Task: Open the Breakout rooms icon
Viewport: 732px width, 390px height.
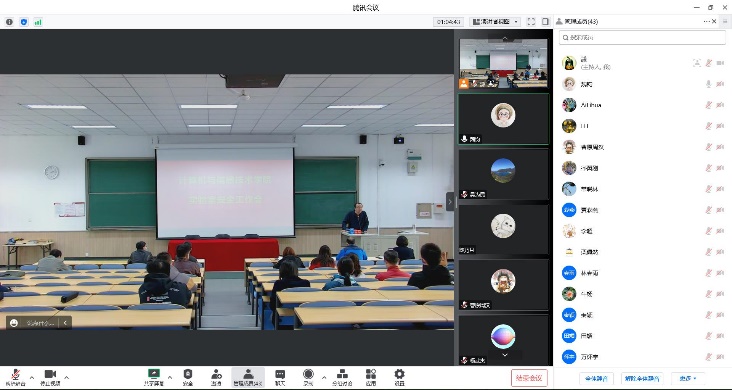Action: 342,376
